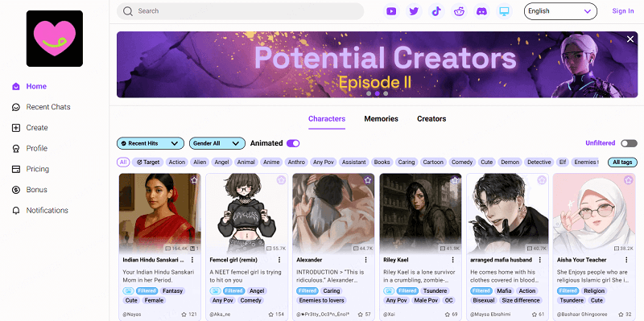Screen dimensions: 644x321
Task: Favorite the Femcel girl (remix) card star
Action: pos(281,179)
